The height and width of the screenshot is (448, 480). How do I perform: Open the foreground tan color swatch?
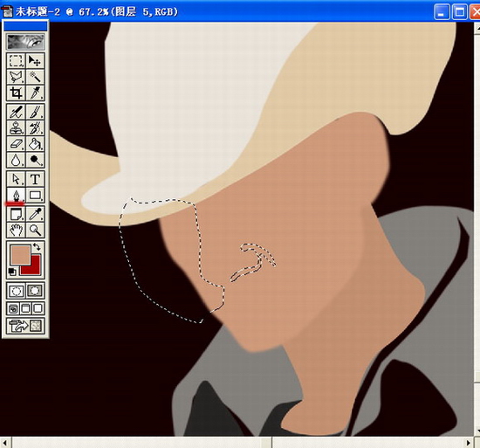tap(20, 255)
